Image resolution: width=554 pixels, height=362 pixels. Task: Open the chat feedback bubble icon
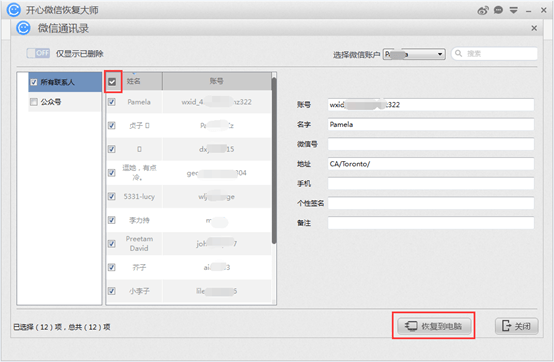pos(498,10)
